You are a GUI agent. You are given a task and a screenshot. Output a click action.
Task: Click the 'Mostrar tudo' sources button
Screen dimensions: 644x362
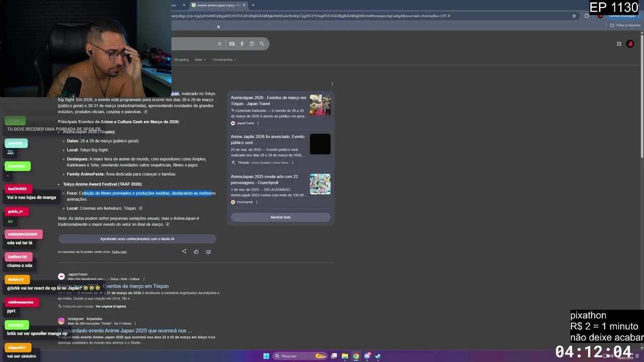(281, 217)
